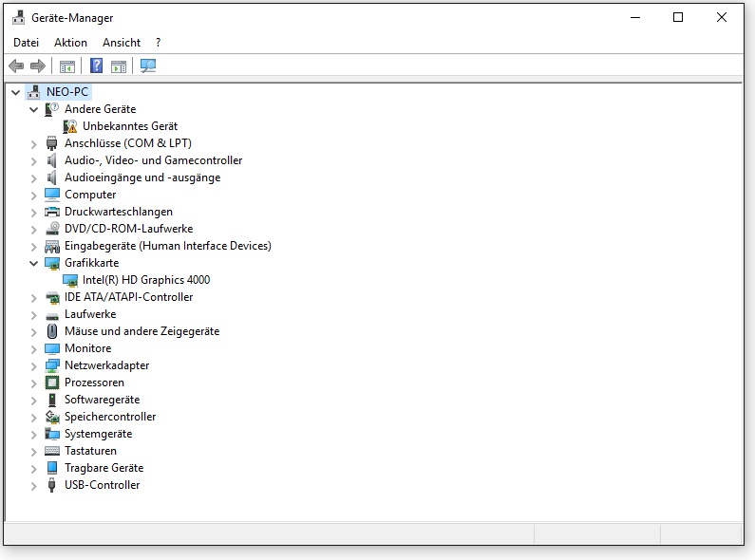Click the Mäuse und andere Zeigegeräte mouse icon
Viewport: 755px width, 560px height.
52,331
